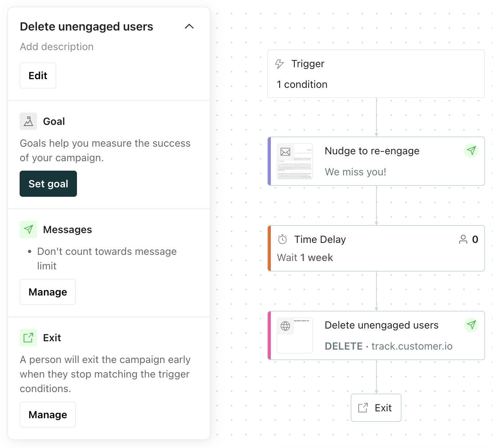Click the sent status icon on Delete unengaged users

point(471,325)
